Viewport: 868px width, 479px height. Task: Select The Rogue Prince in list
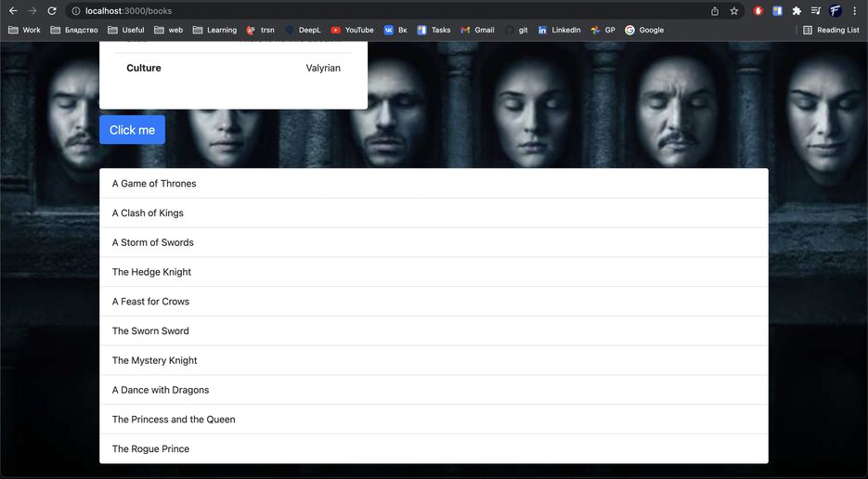point(434,448)
